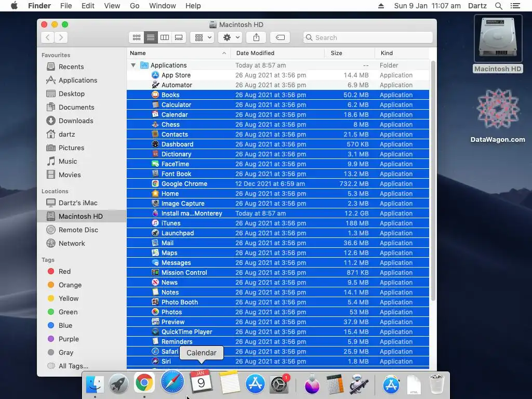Image resolution: width=532 pixels, height=399 pixels.
Task: Open the Apple menu
Action: point(14,6)
